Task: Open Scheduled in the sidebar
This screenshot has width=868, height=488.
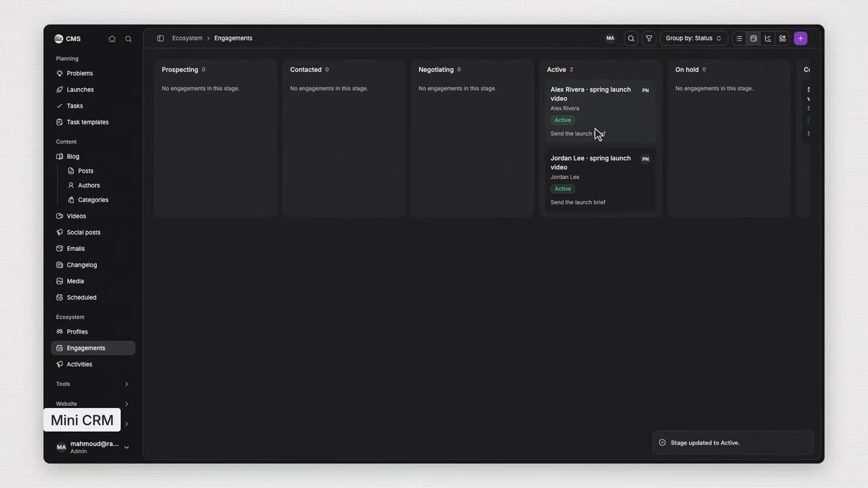Action: (93, 298)
